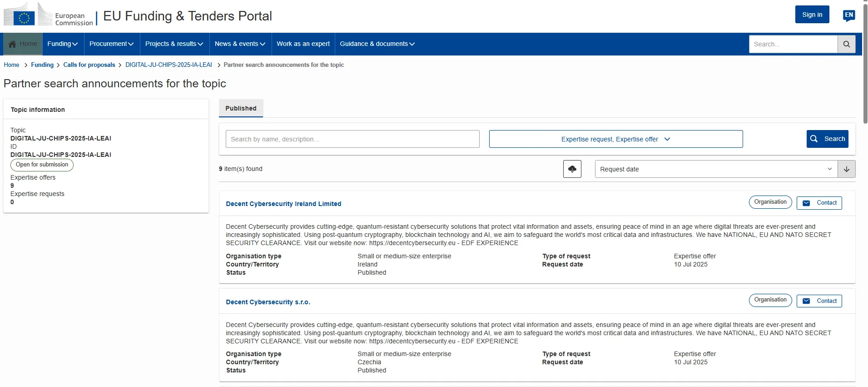The image size is (868, 387).
Task: Open Organisation for Decent Cybersecurity s.r.o.
Action: [770, 300]
